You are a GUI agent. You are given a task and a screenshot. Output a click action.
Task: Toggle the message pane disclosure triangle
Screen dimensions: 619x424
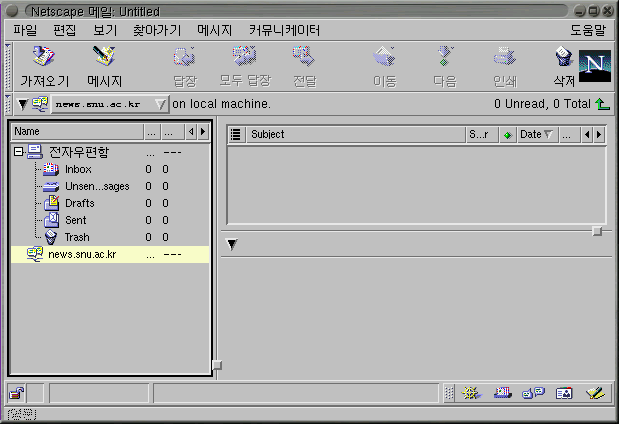pos(232,245)
